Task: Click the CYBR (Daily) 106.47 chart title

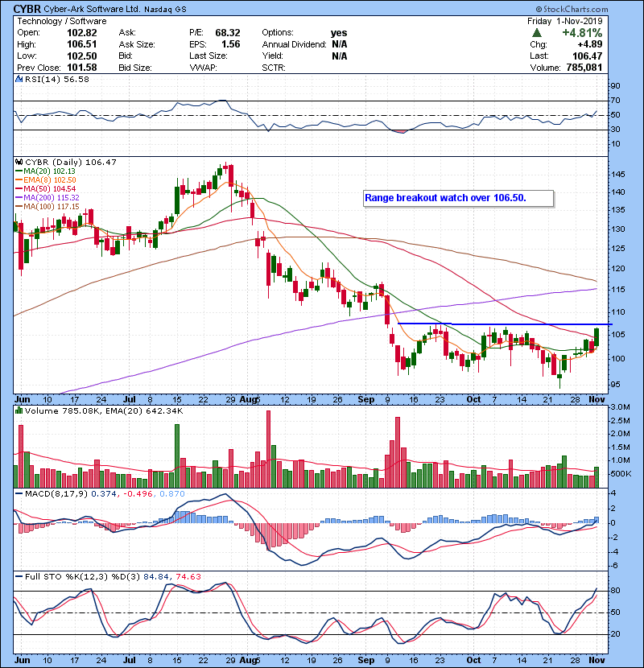Action: [x=71, y=163]
